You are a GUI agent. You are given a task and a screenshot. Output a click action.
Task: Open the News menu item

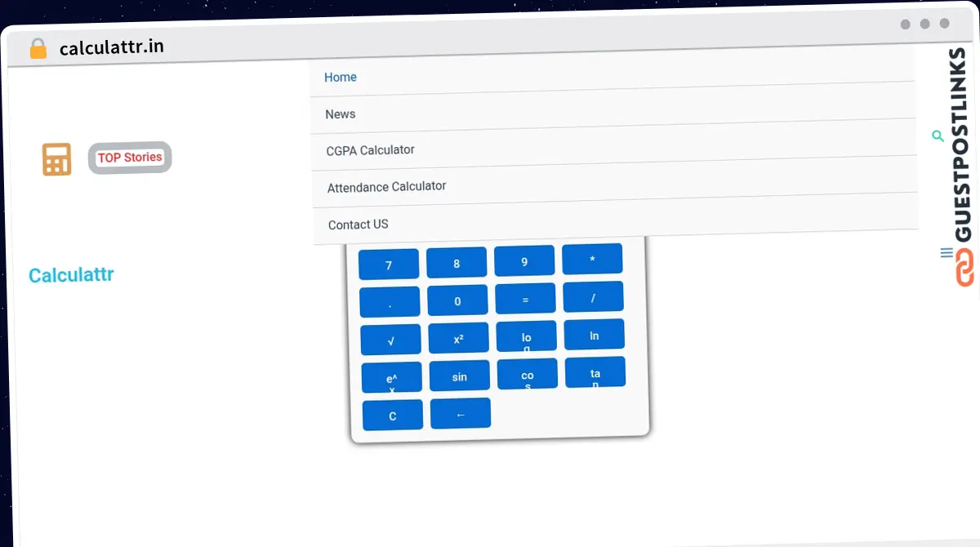[340, 114]
